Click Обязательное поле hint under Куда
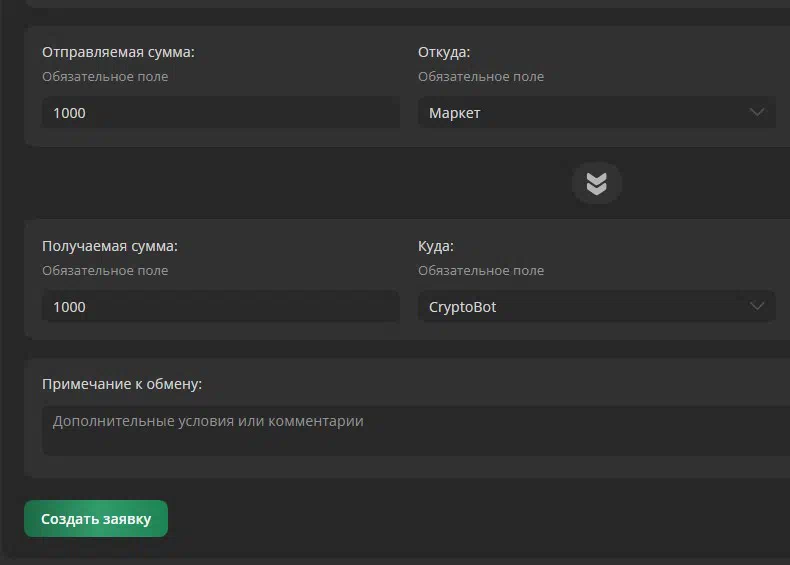This screenshot has height=565, width=790. tap(481, 271)
